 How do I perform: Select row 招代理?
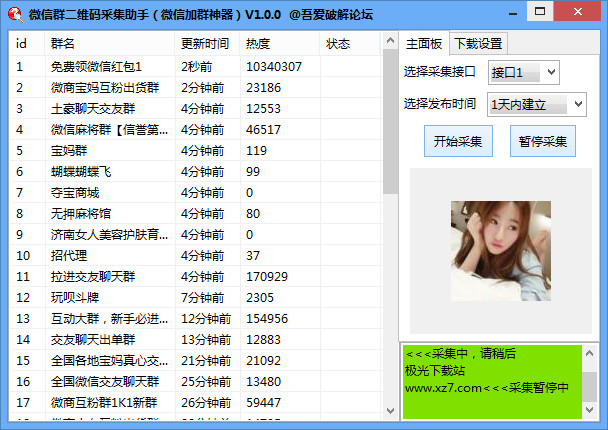(195, 256)
